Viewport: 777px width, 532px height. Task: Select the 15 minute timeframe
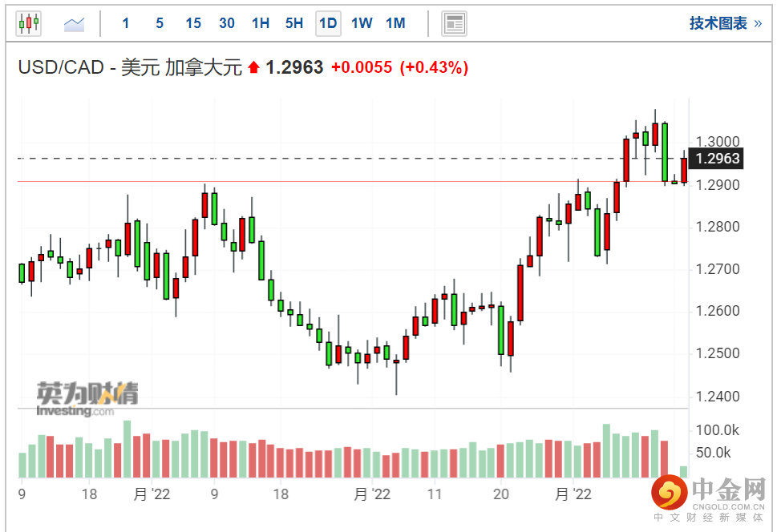pyautogui.click(x=193, y=23)
